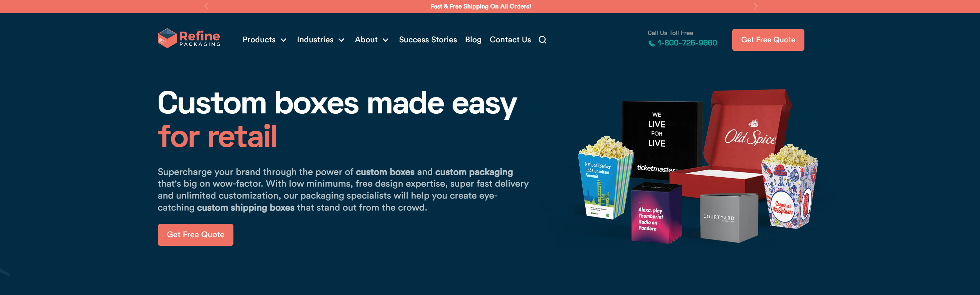
Task: Click the next announcement arrow
Action: (756, 6)
